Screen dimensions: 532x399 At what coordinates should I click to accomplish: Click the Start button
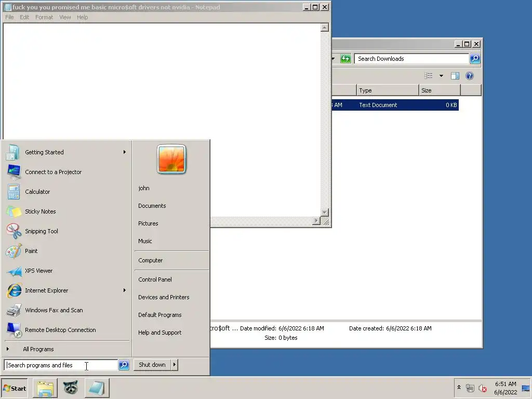click(14, 389)
